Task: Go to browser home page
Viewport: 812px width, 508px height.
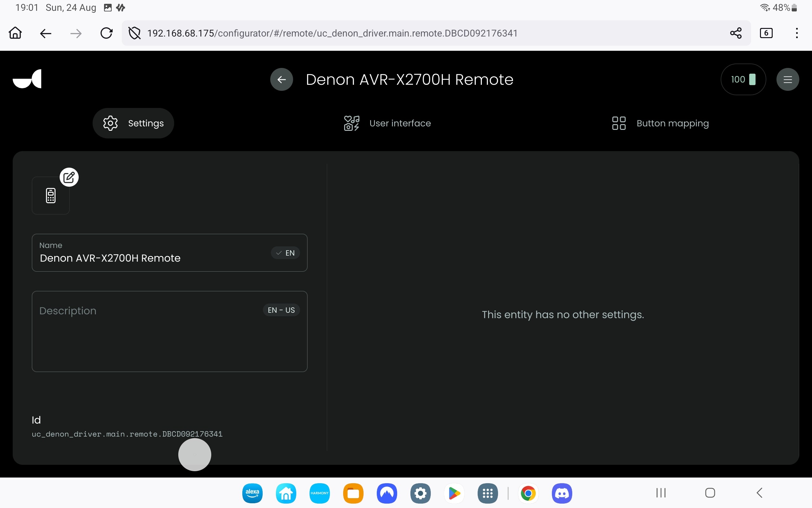Action: click(x=15, y=33)
